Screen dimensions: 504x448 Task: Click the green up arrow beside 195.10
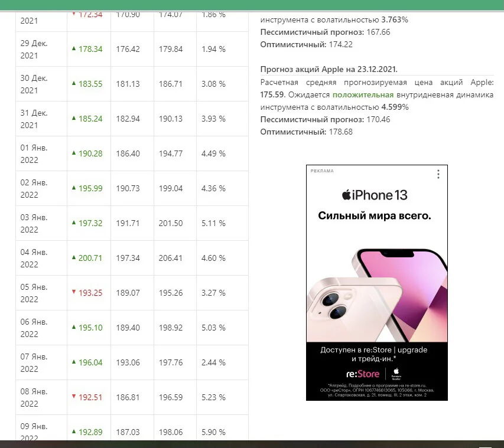pos(74,327)
